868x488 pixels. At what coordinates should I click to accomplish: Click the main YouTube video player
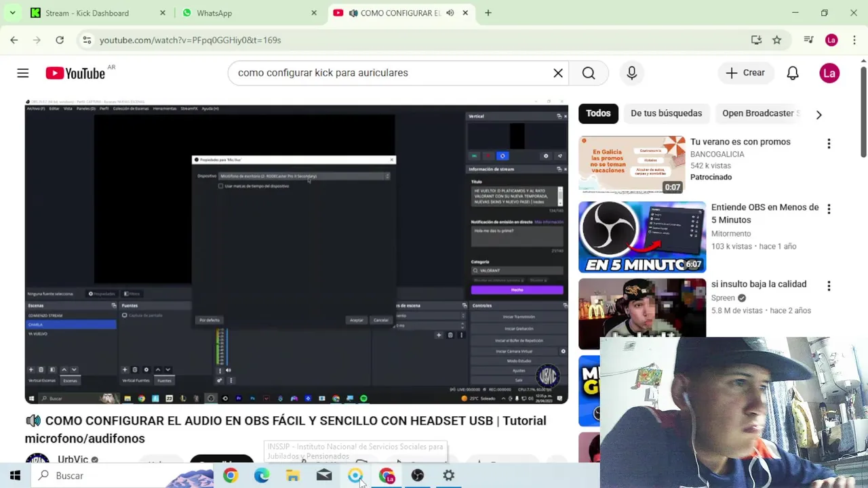[x=296, y=252]
